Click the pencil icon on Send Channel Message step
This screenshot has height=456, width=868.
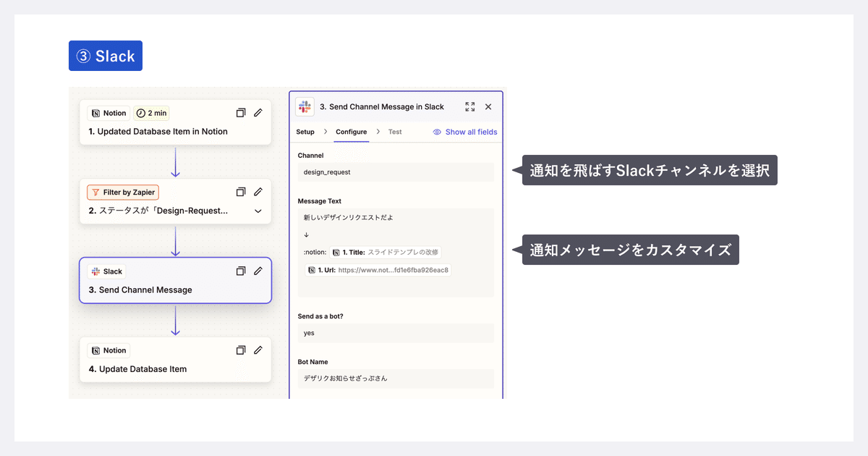tap(258, 271)
